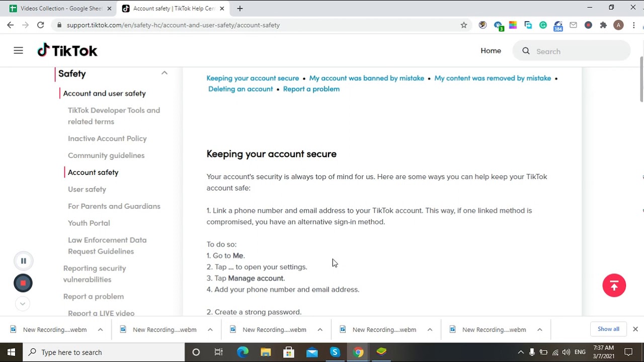Image resolution: width=644 pixels, height=362 pixels.
Task: Open Task View on taskbar
Action: (x=219, y=352)
